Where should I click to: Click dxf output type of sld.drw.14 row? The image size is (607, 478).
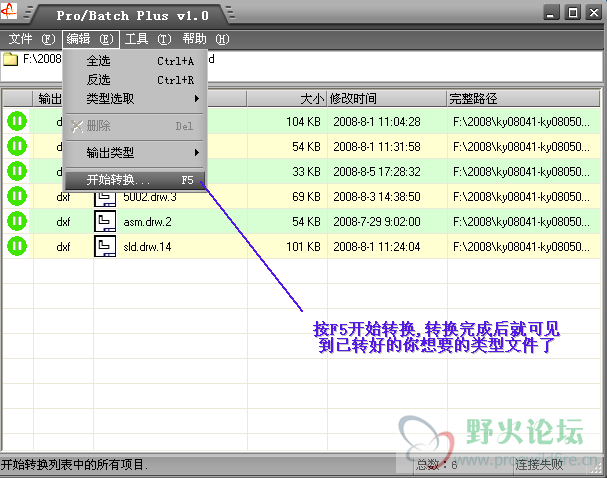63,247
